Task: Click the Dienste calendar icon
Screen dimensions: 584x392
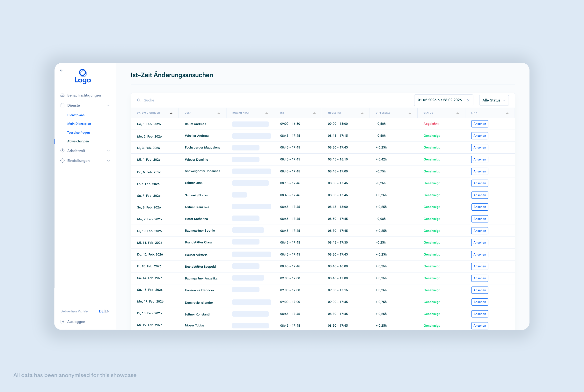Action: coord(62,105)
